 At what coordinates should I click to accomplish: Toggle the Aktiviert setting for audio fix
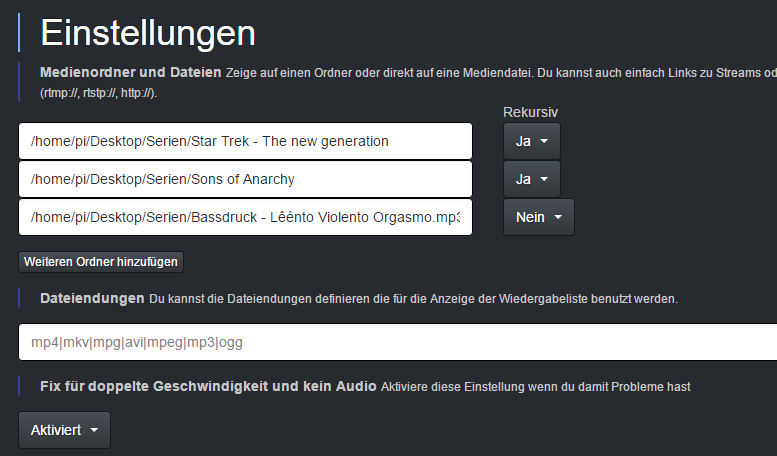(64, 430)
